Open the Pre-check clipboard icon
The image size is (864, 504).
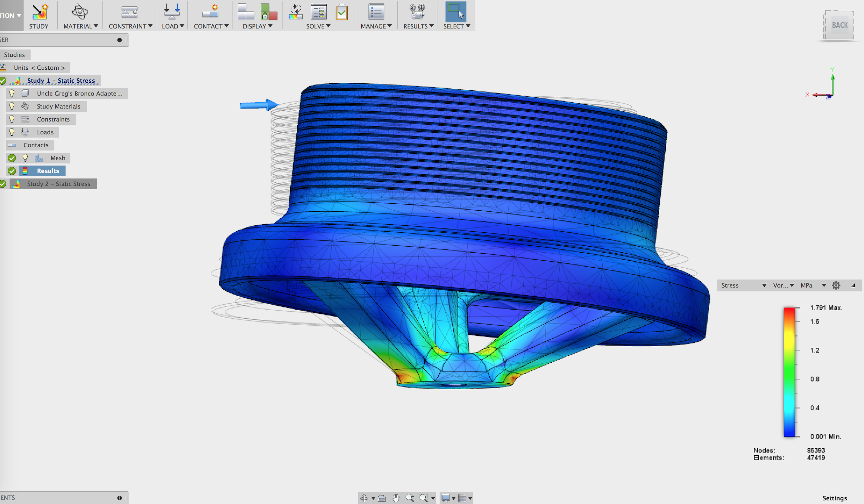[342, 12]
